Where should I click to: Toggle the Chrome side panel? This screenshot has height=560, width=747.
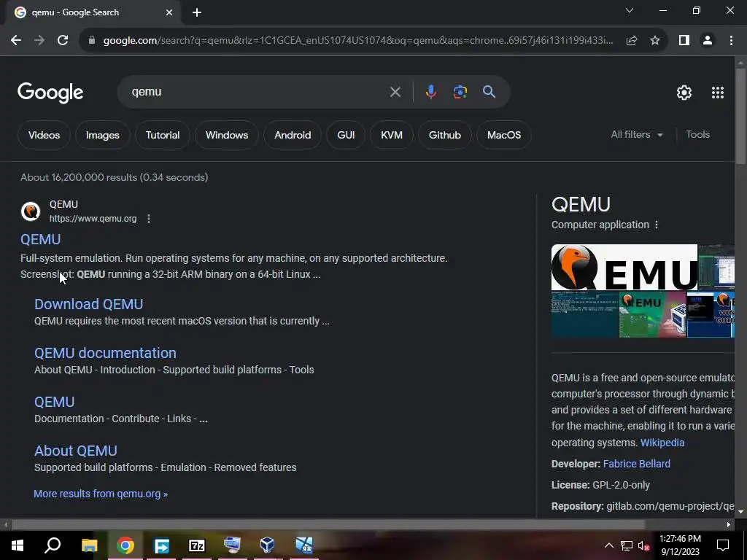[684, 41]
